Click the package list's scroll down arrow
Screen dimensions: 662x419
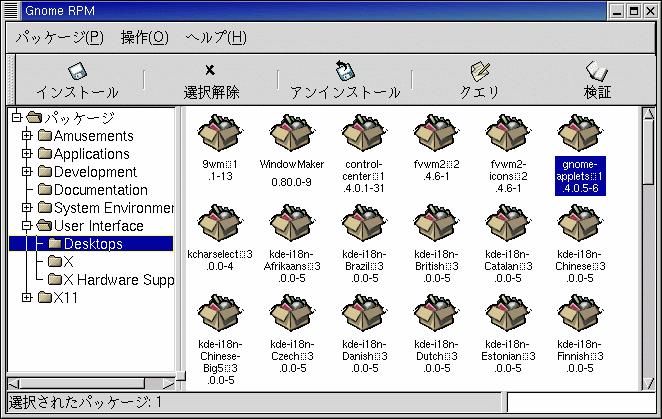click(x=648, y=383)
